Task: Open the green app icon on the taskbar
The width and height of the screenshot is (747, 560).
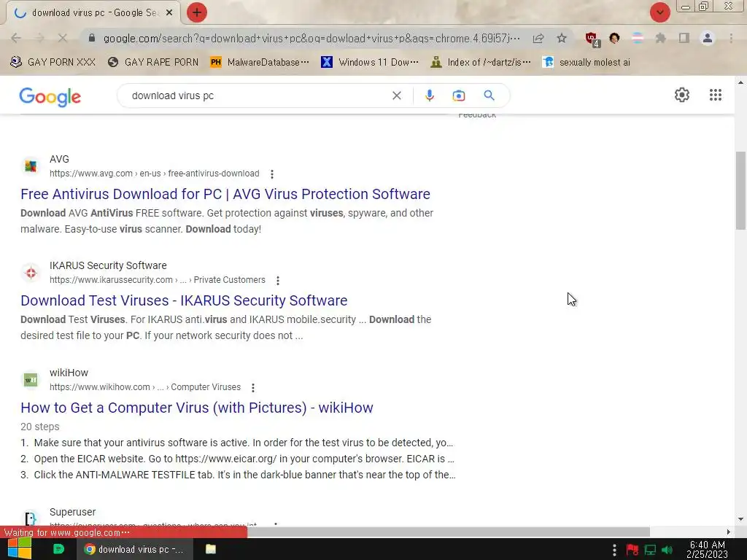Action: click(x=58, y=549)
